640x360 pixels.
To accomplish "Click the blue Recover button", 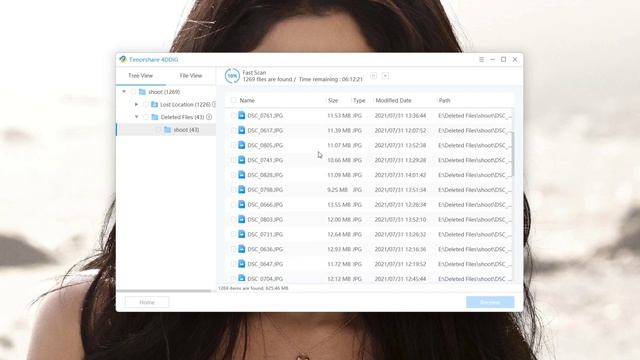I will (x=490, y=302).
